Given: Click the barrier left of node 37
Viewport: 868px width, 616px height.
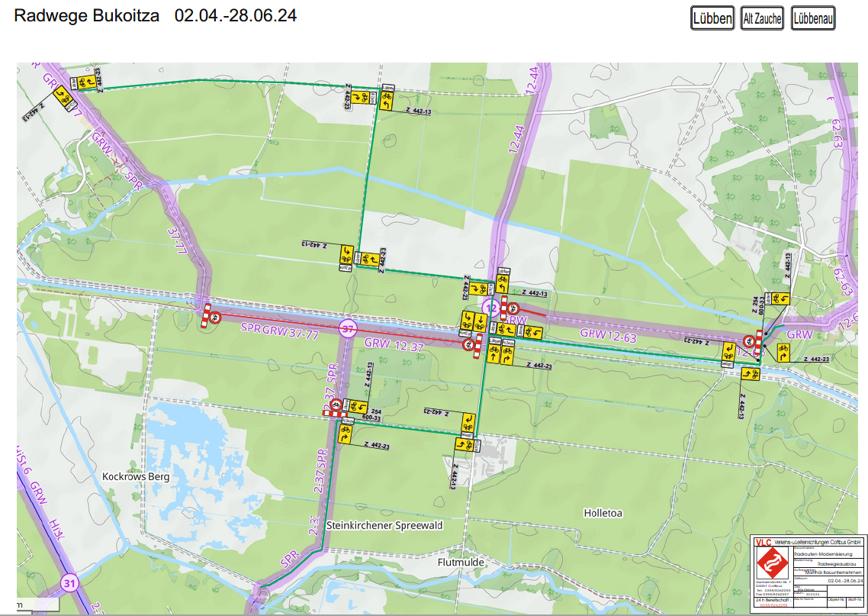Looking at the screenshot, I should pyautogui.click(x=204, y=315).
